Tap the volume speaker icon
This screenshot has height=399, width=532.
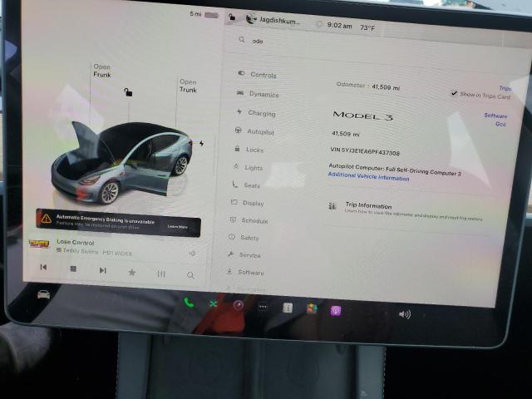[405, 314]
